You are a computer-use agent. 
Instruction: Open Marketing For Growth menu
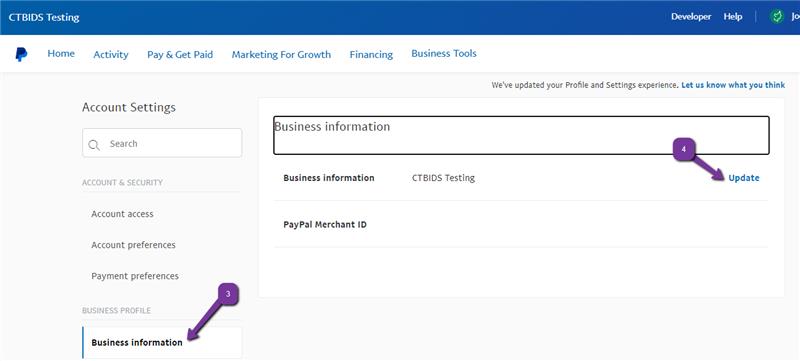(281, 55)
